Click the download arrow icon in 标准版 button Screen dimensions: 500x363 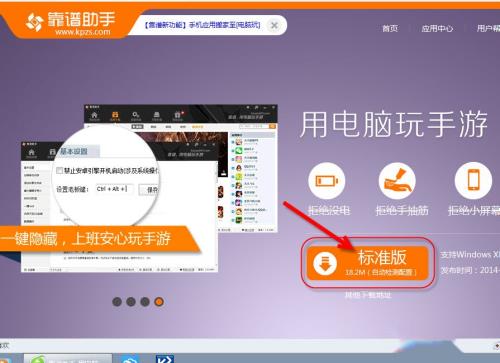tap(325, 263)
